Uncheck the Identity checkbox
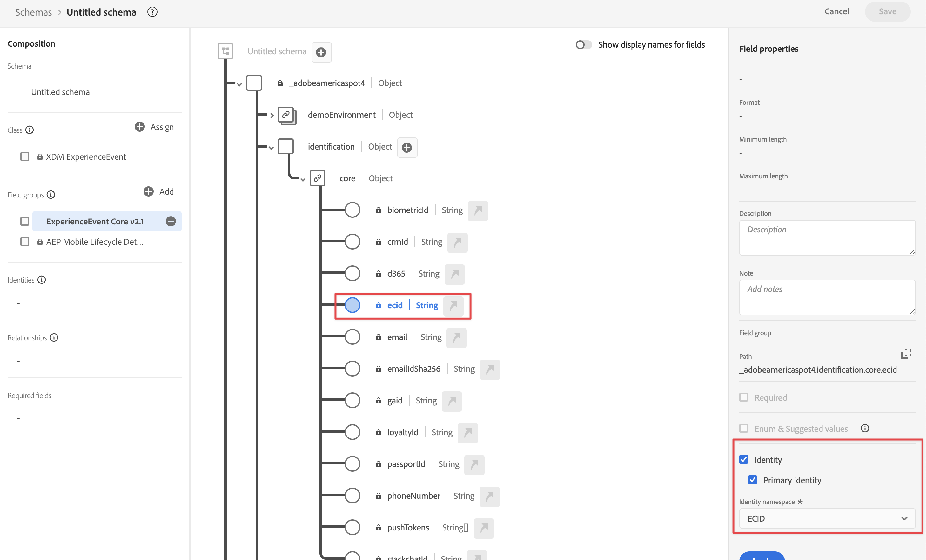926x560 pixels. click(x=744, y=459)
